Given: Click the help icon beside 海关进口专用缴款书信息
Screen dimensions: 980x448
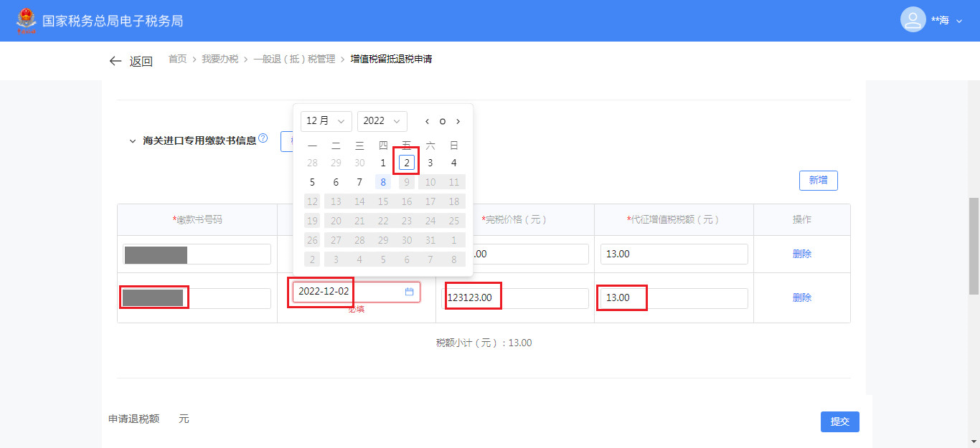Looking at the screenshot, I should click(x=263, y=138).
